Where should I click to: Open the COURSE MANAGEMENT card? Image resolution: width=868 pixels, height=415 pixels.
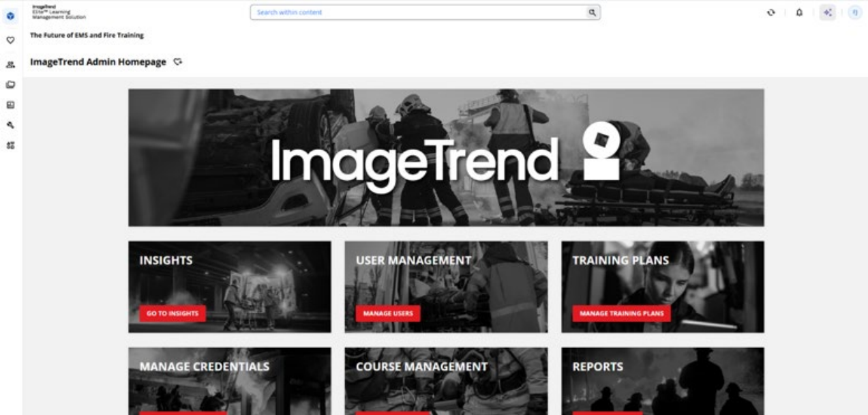click(446, 381)
